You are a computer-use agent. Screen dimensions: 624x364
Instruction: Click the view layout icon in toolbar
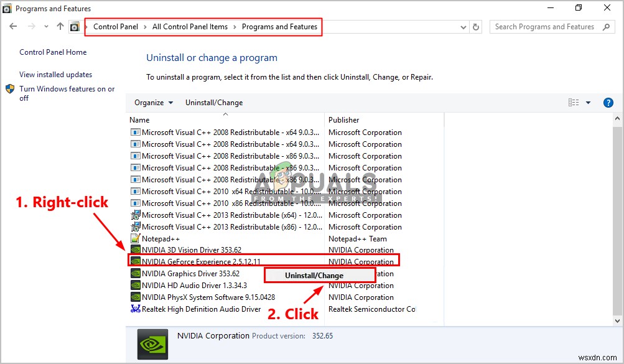[x=574, y=103]
